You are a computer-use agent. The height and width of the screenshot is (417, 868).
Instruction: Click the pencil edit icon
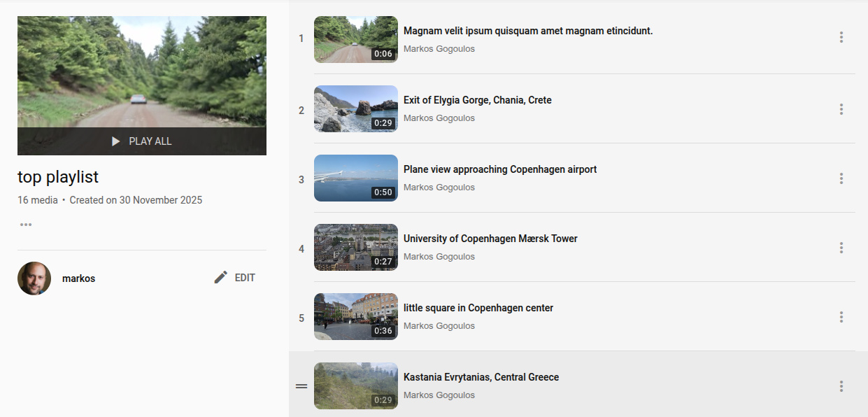click(x=221, y=278)
